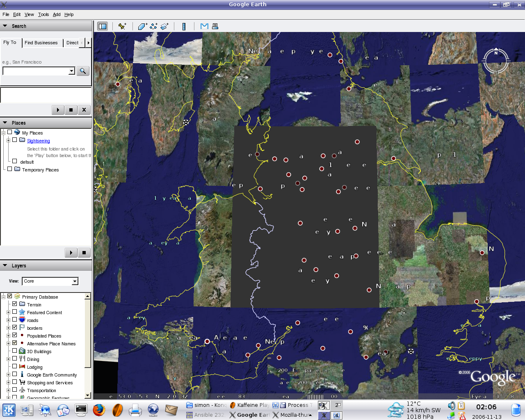525x420 pixels.
Task: Play the Places tour
Action: (71, 253)
